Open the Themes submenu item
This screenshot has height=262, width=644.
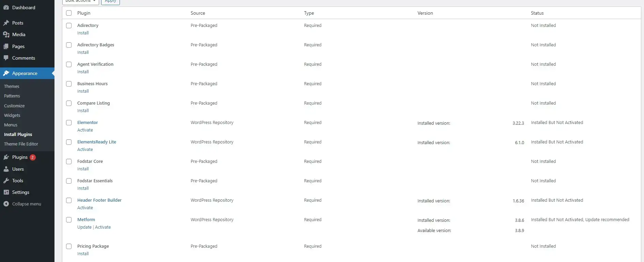pyautogui.click(x=12, y=86)
